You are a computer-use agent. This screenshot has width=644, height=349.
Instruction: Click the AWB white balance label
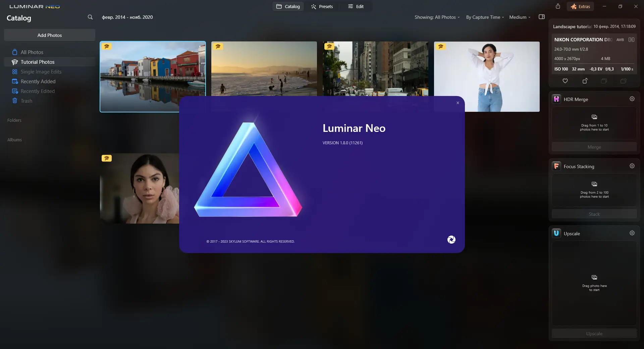pyautogui.click(x=620, y=40)
